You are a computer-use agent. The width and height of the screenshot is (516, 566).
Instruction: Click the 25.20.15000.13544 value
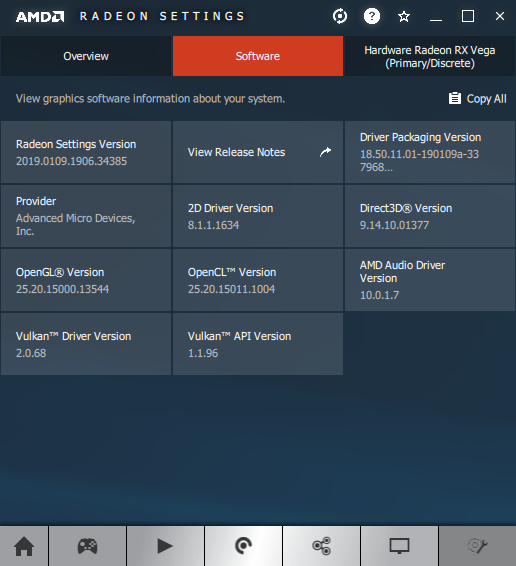pos(62,289)
